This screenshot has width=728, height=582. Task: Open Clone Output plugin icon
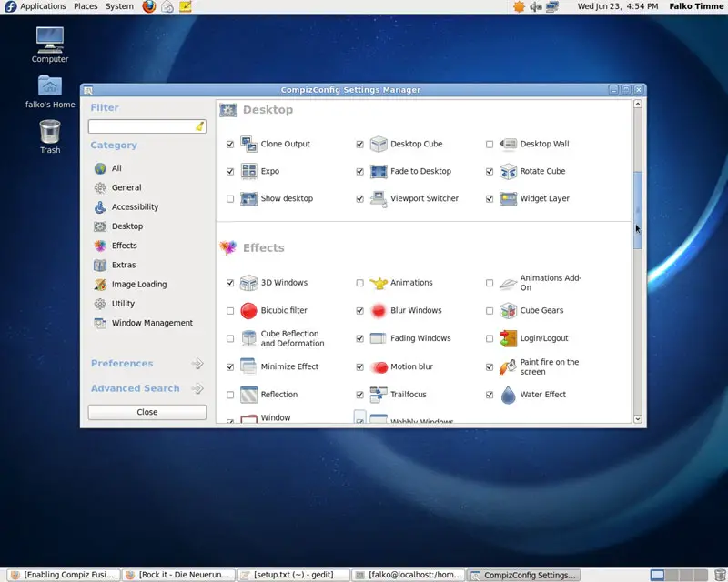click(x=248, y=144)
